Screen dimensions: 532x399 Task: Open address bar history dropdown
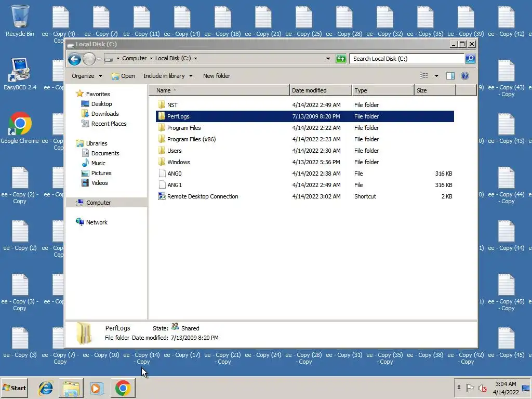(x=328, y=59)
